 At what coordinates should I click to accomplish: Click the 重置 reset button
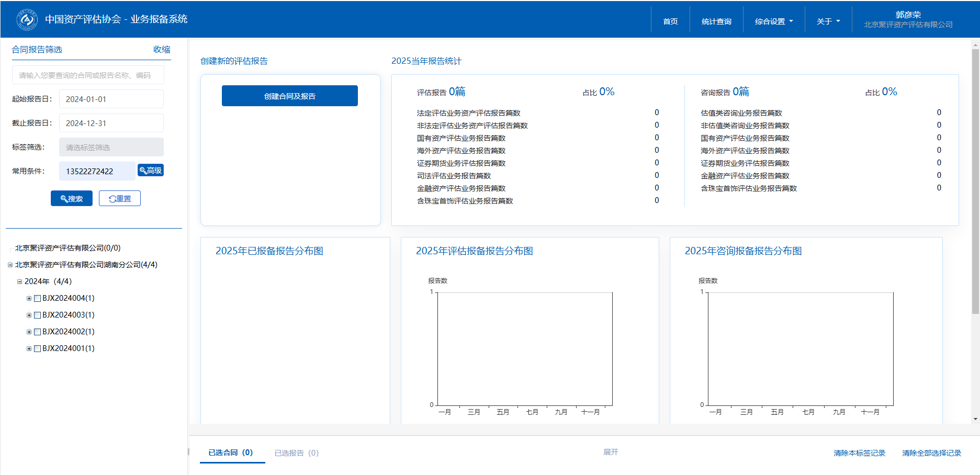[120, 199]
